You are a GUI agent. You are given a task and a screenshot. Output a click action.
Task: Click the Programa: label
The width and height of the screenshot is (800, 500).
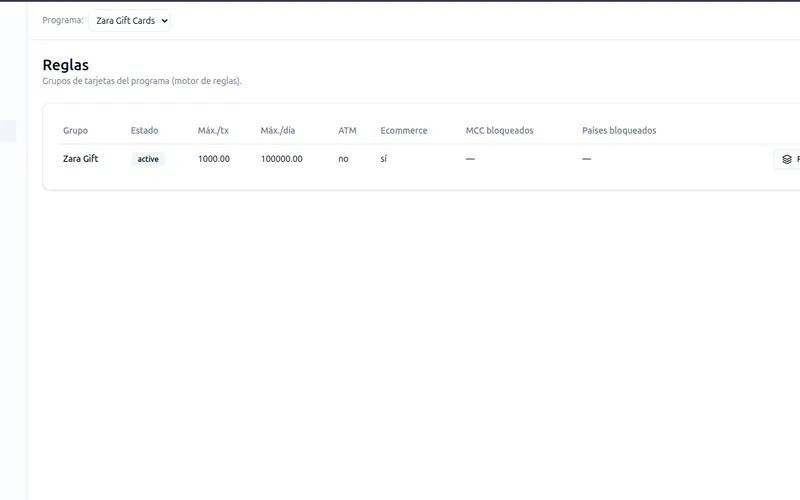pyautogui.click(x=63, y=20)
